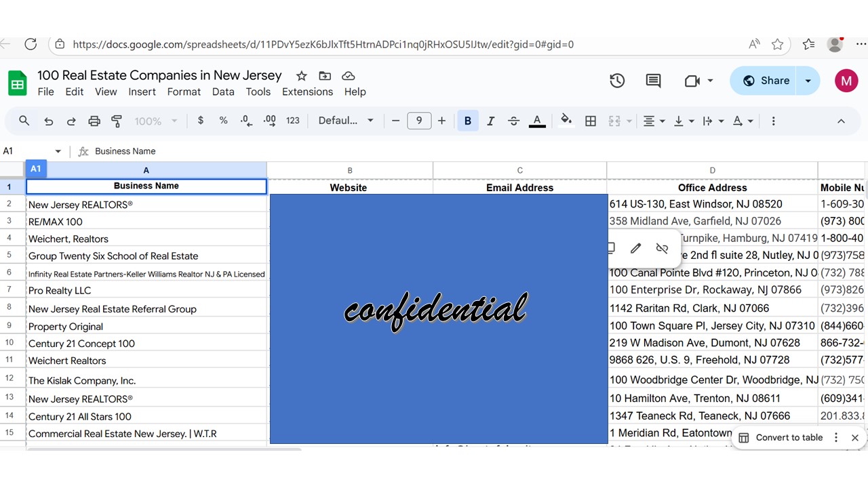Search the menus with magnifier icon
The image size is (868, 488).
point(24,121)
